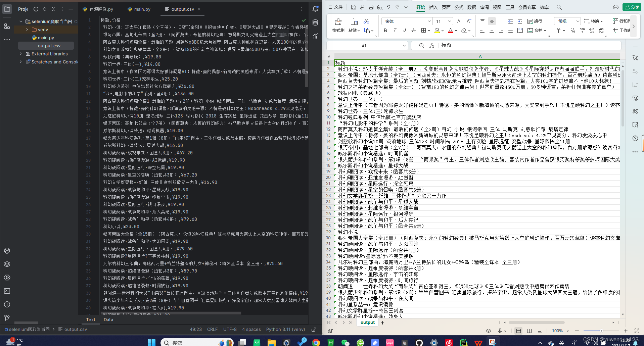The width and height of the screenshot is (644, 346).
Task: Open the Database tool window icon
Action: (315, 22)
